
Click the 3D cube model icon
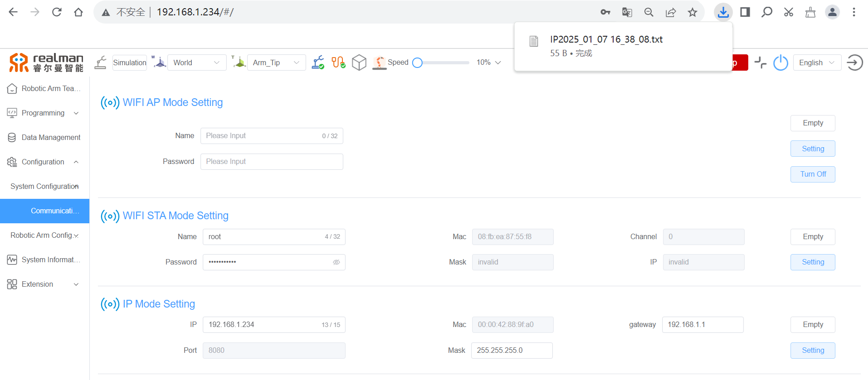coord(359,63)
